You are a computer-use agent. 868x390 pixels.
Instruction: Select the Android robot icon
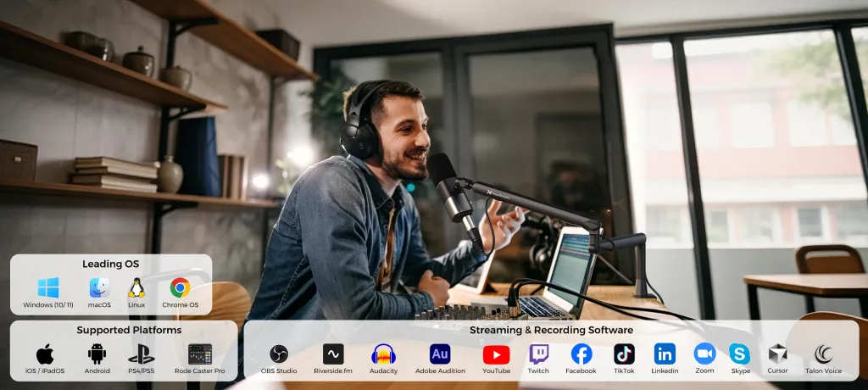97,354
